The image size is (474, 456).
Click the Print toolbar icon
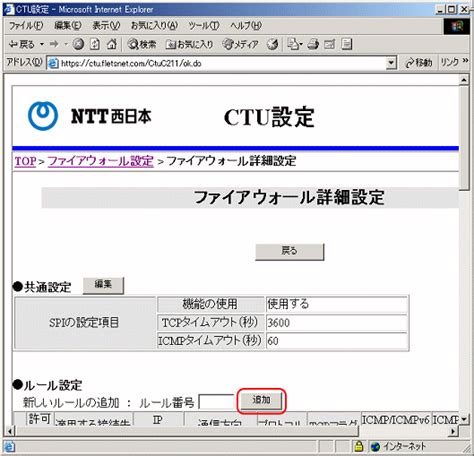[313, 44]
